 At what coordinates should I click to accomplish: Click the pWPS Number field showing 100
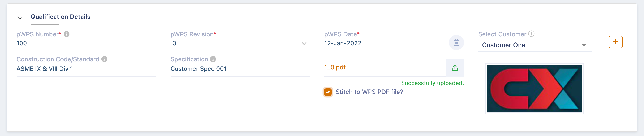[86, 43]
